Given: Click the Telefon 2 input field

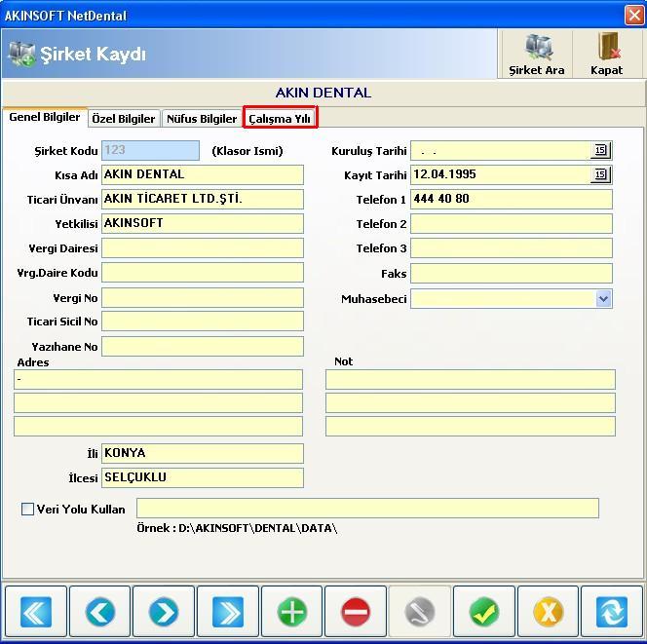Looking at the screenshot, I should click(512, 224).
